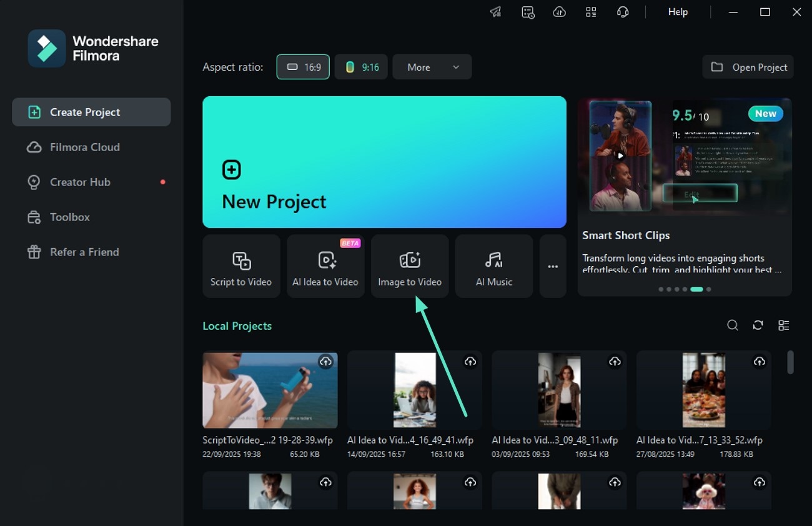Viewport: 812px width, 526px height.
Task: Open the task list icon in title bar
Action: pyautogui.click(x=528, y=12)
